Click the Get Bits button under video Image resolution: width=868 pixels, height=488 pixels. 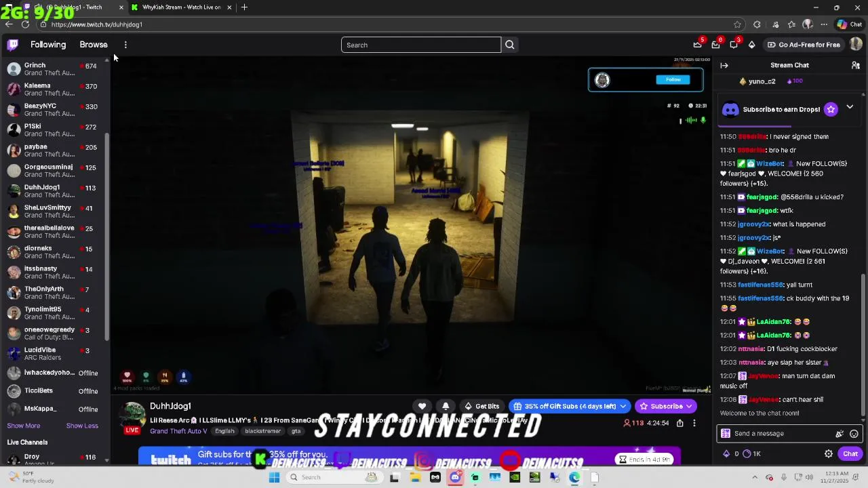point(482,406)
